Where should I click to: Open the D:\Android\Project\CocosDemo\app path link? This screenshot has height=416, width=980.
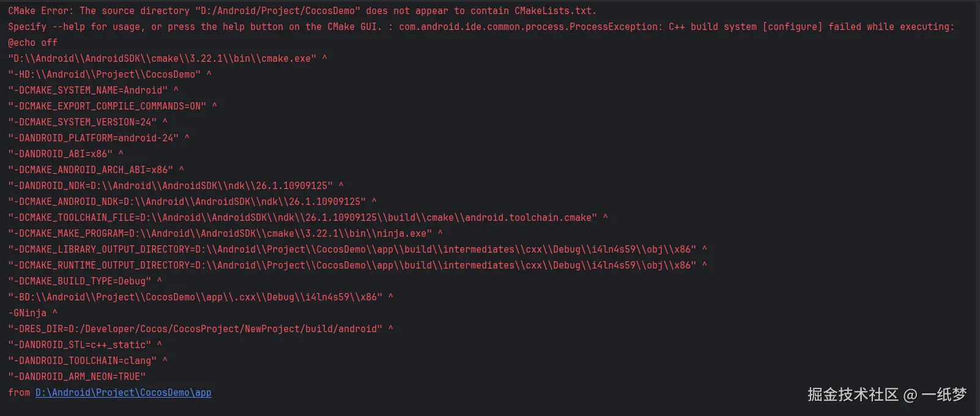[123, 393]
